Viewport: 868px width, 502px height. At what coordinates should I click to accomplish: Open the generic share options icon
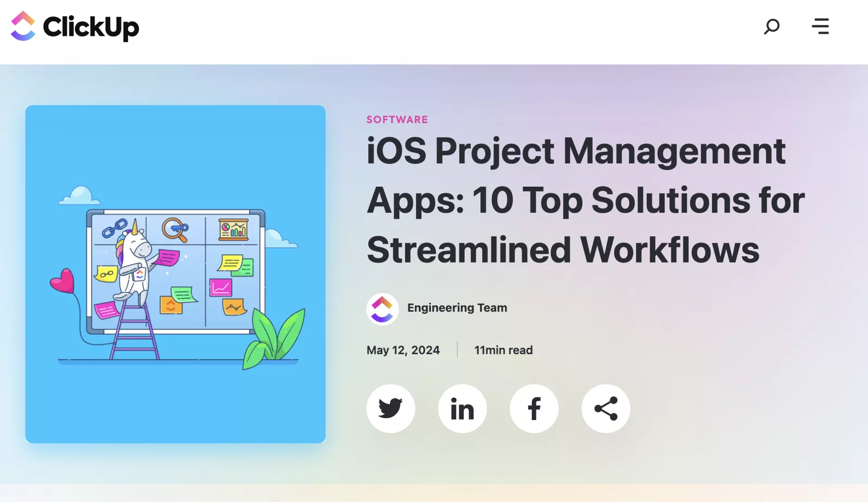tap(606, 409)
